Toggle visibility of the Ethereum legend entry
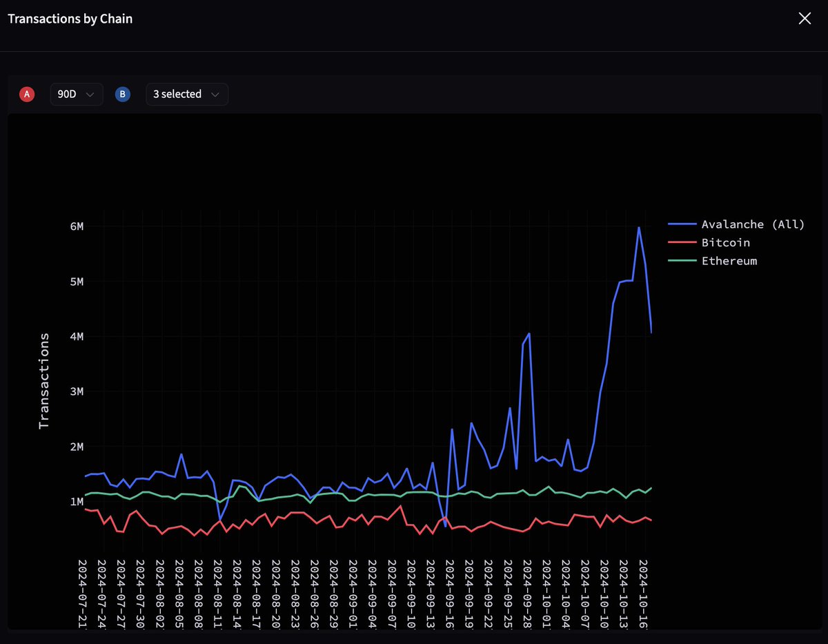The image size is (828, 644). [x=729, y=261]
